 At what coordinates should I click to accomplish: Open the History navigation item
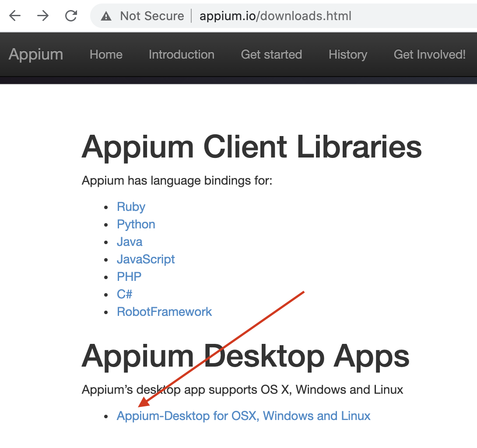(x=348, y=54)
